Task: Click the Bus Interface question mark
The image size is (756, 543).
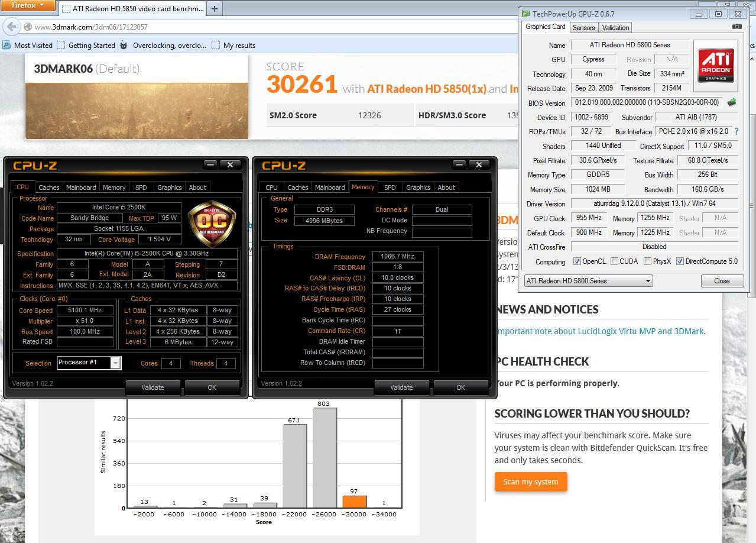Action: coord(736,131)
